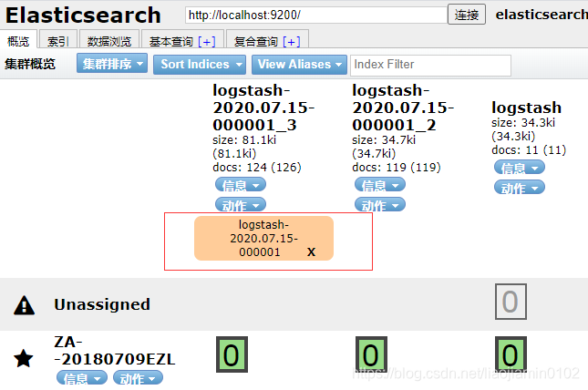This screenshot has height=390, width=588.
Task: Open 信息 dropdown for logstash-2020.07.15-000001_2
Action: 380,185
